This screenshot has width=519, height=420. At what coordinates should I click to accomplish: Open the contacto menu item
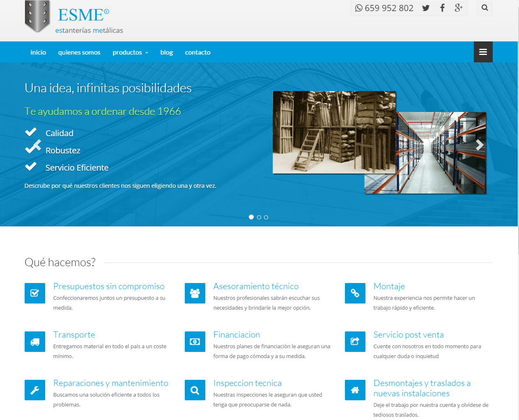click(x=198, y=52)
